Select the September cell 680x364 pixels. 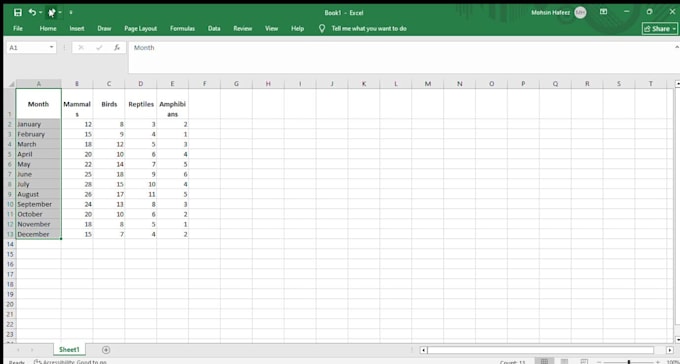(x=39, y=204)
